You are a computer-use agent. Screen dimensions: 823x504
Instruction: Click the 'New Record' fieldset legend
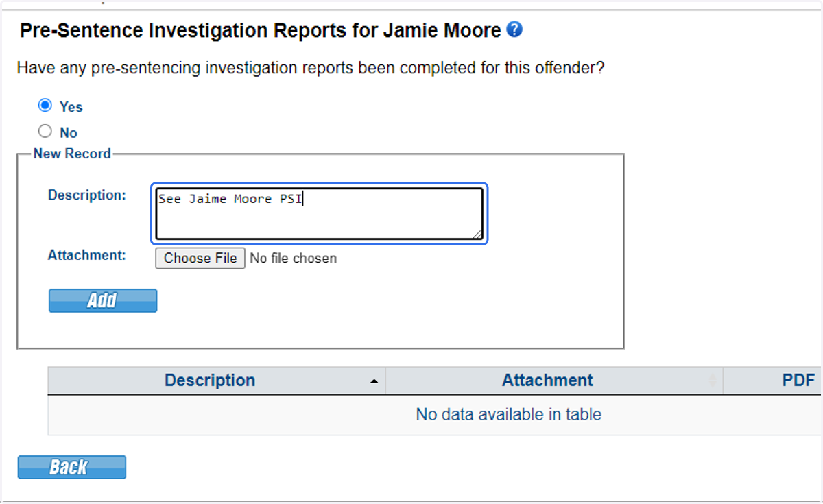pyautogui.click(x=72, y=154)
